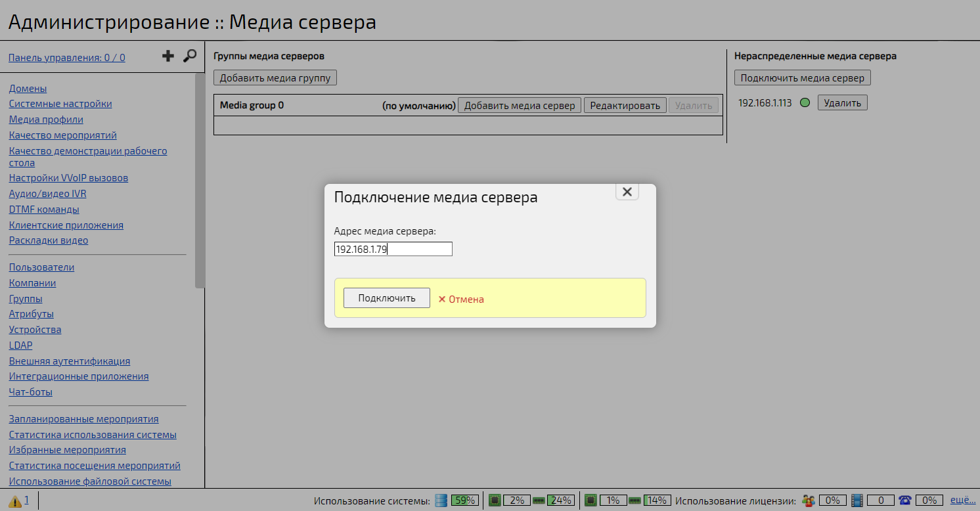Switch to Медиа профили section
This screenshot has width=980, height=511.
point(45,120)
